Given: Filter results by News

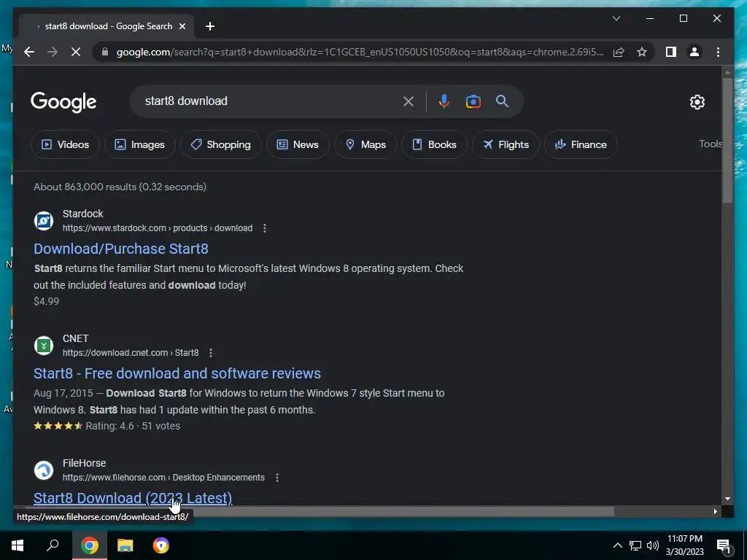Looking at the screenshot, I should click(x=298, y=144).
